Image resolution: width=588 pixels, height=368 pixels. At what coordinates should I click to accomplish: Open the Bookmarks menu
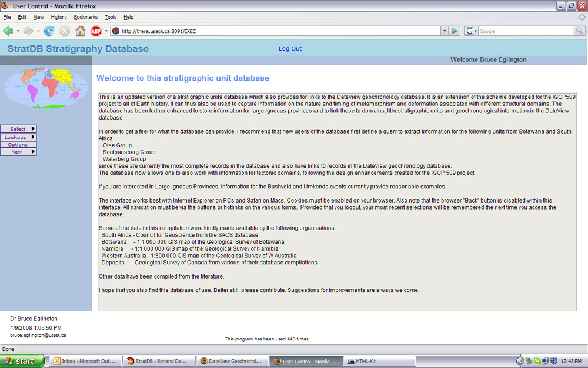click(x=85, y=17)
